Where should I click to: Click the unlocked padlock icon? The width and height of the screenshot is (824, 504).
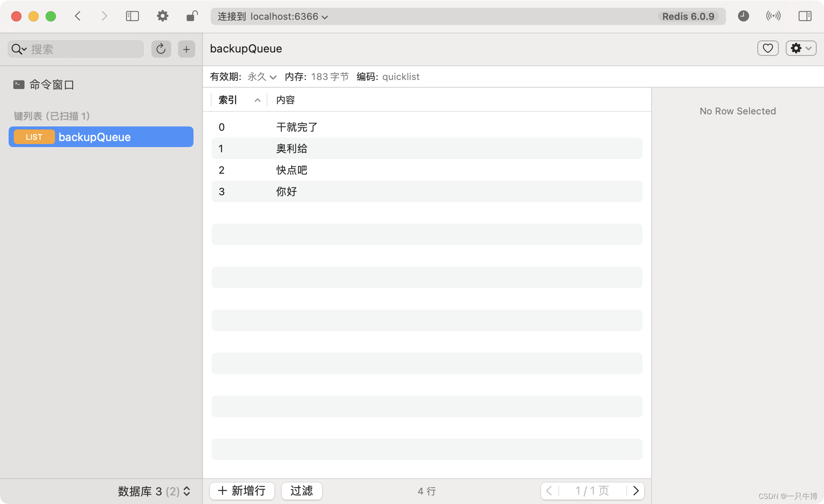pos(192,16)
